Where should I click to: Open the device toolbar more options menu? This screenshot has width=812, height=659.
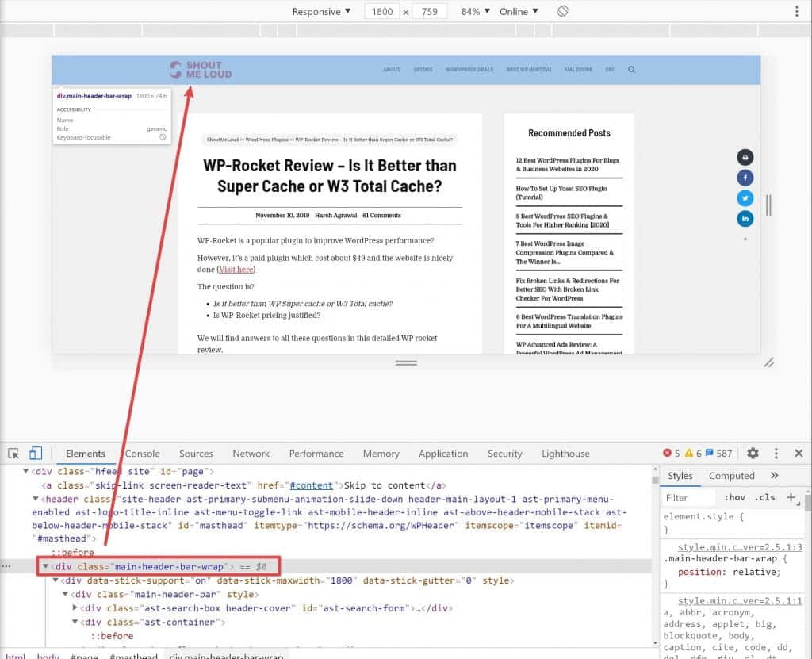[x=796, y=11]
